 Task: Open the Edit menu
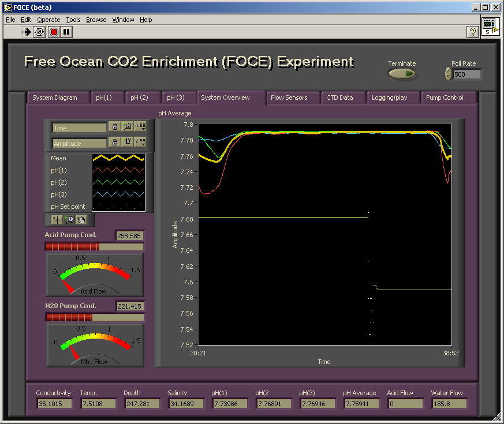tap(26, 20)
